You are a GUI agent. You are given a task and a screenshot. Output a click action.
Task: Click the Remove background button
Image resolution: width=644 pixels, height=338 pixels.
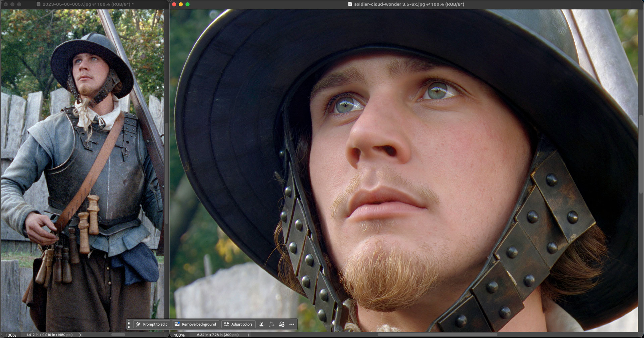(196, 324)
